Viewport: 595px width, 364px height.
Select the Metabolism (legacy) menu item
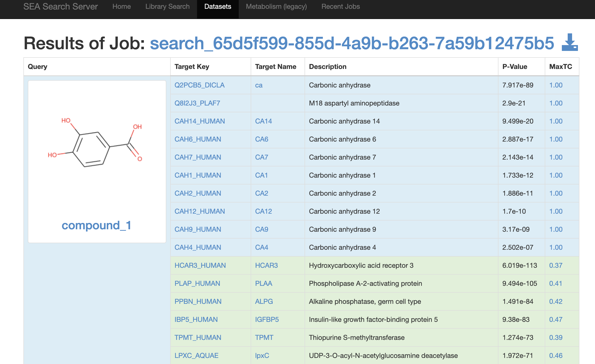[x=276, y=7]
